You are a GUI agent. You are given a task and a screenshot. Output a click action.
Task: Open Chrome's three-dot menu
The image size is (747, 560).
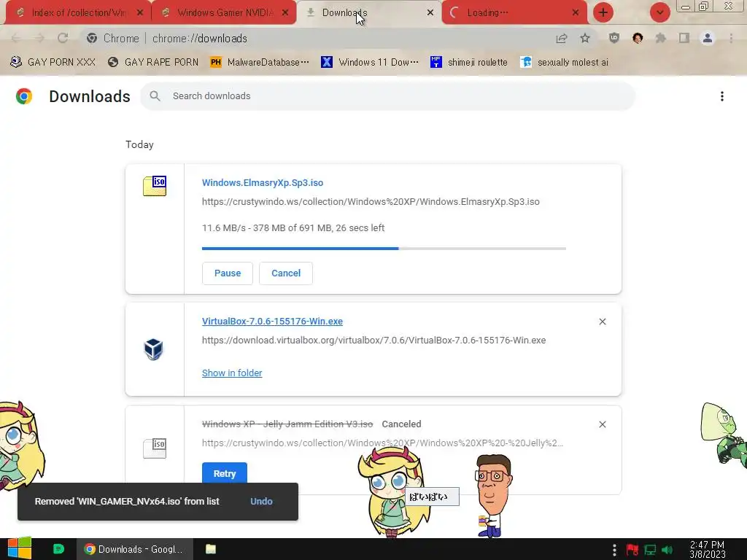tap(731, 38)
